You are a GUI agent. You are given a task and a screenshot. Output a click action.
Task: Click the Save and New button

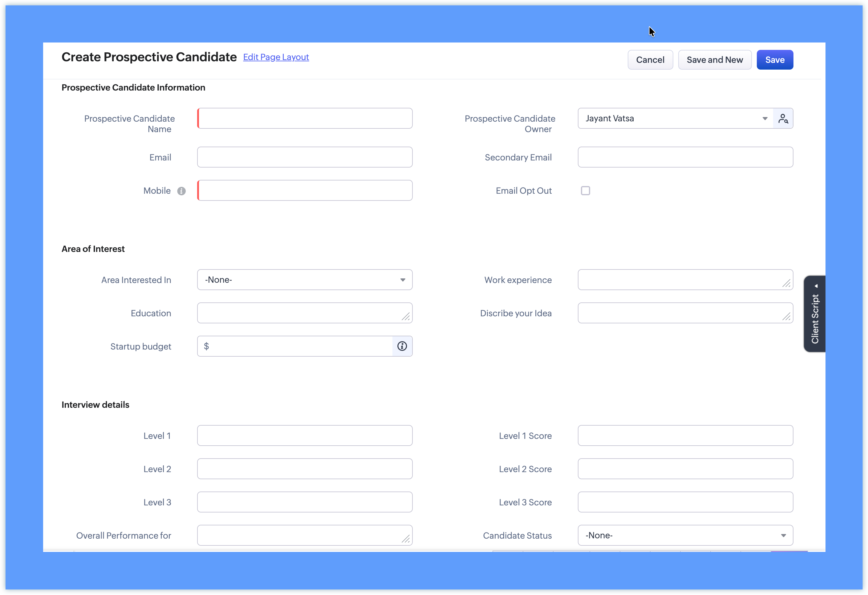(715, 60)
